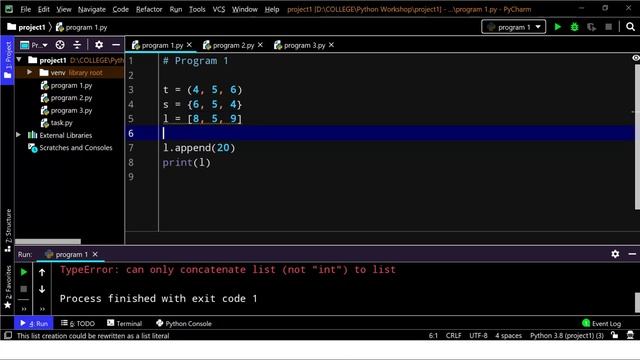Go to line via 6:1 indicator
This screenshot has height=360, width=640.
click(x=433, y=336)
